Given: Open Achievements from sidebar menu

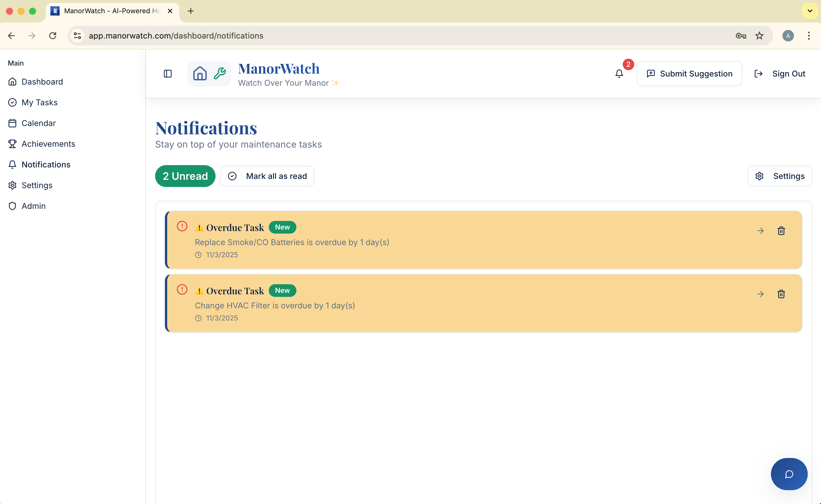Looking at the screenshot, I should (x=48, y=144).
